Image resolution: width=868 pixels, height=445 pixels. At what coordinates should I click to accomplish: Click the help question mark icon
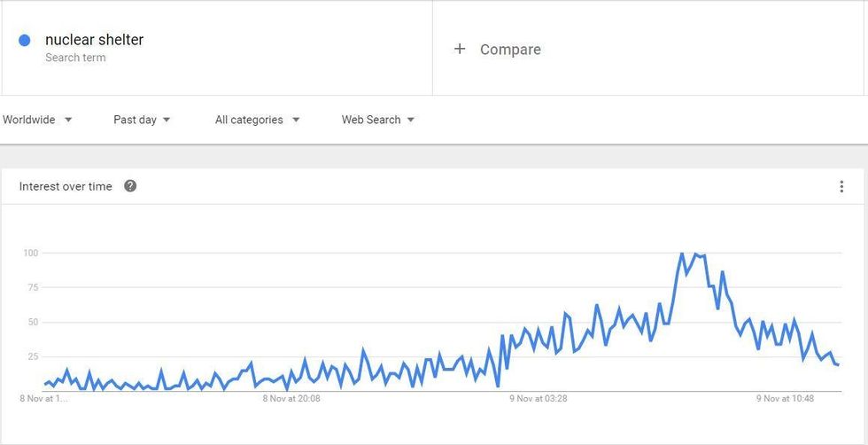coord(130,186)
